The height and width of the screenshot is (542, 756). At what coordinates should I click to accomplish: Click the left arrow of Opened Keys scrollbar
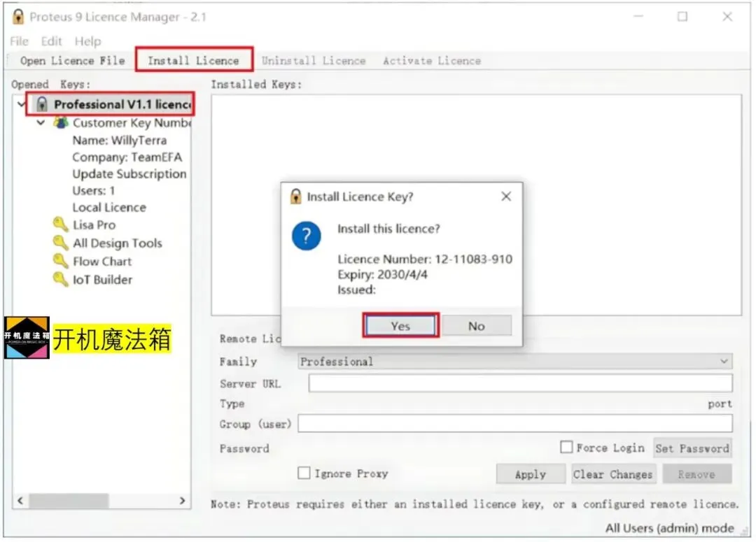coord(20,501)
